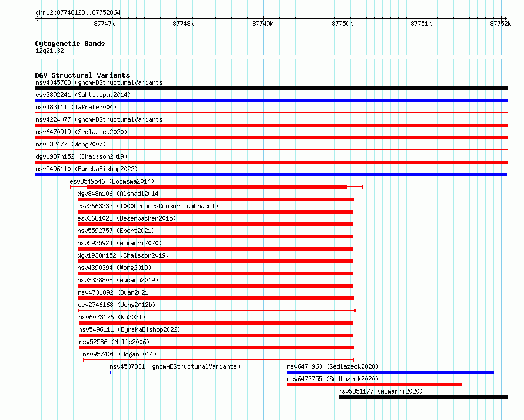Click thin red line of esv2746168
Screen dimensions: 524x420
point(217,311)
